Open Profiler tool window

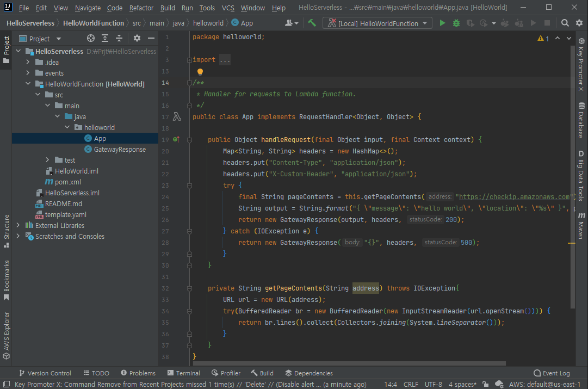click(226, 373)
